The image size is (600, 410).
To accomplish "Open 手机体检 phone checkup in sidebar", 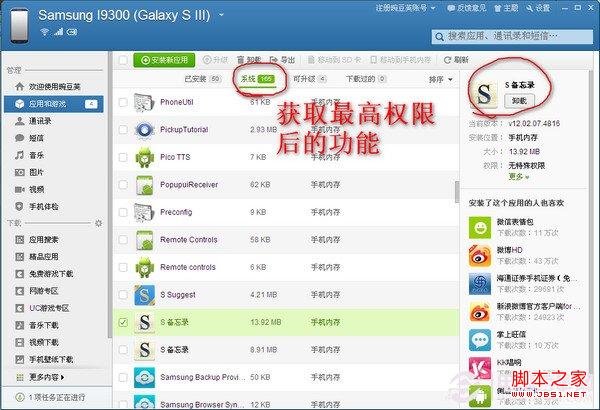I will [54, 206].
